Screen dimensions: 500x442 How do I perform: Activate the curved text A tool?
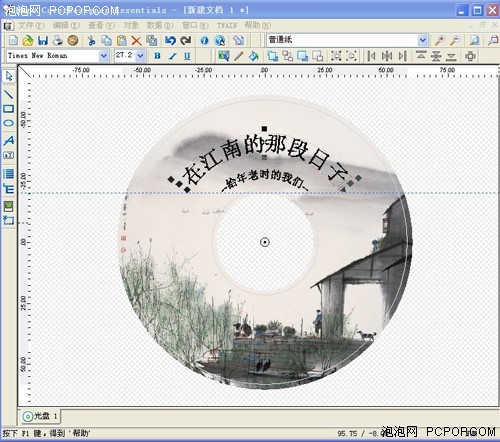tap(9, 140)
